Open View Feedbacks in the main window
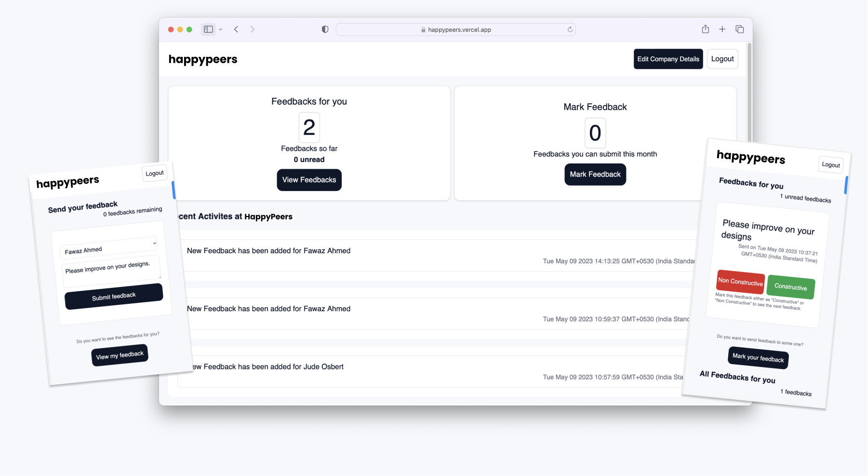The width and height of the screenshot is (868, 476). [309, 180]
